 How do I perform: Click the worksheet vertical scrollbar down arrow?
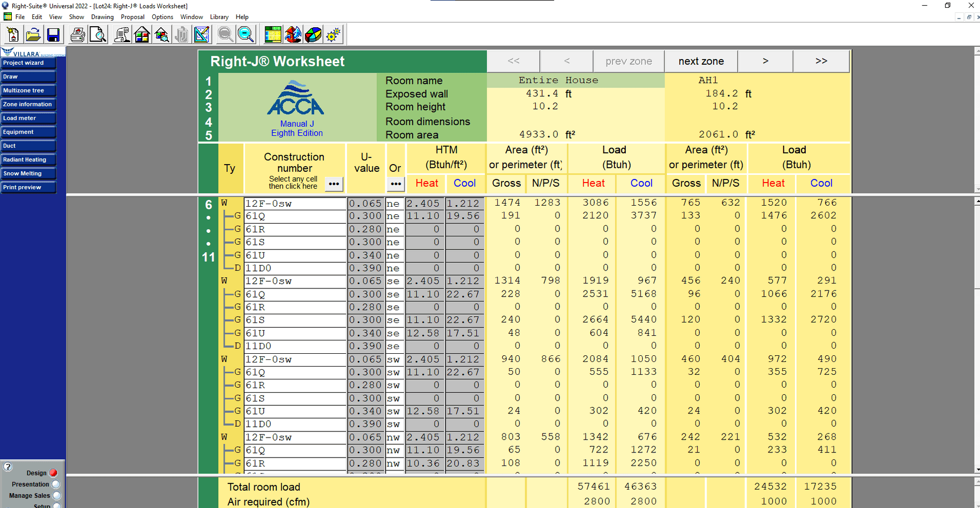tap(977, 469)
